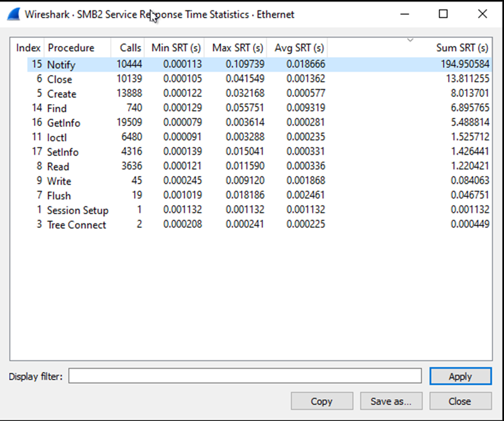Image resolution: width=504 pixels, height=421 pixels.
Task: Click the Copy button
Action: pos(322,401)
